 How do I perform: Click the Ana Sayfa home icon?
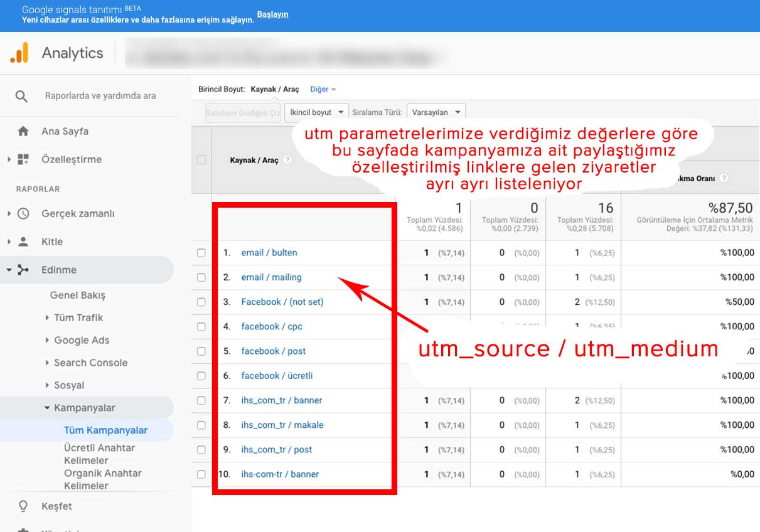[x=23, y=131]
